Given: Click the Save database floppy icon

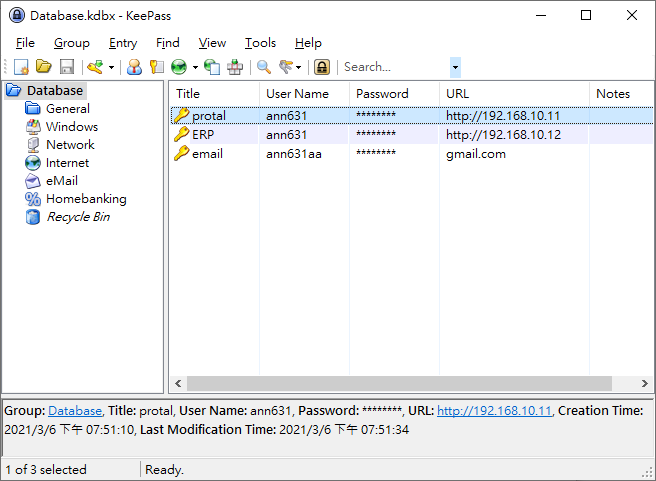Looking at the screenshot, I should [67, 67].
